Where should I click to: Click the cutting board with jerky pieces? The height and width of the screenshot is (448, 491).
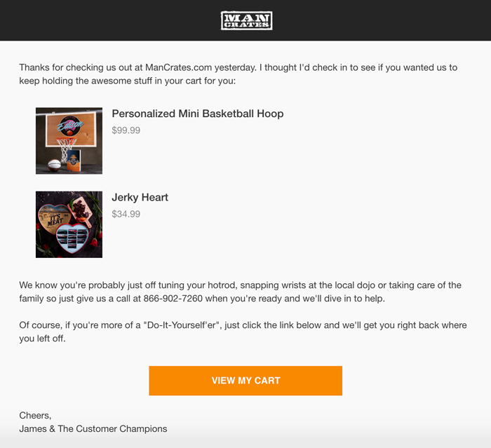pyautogui.click(x=82, y=210)
